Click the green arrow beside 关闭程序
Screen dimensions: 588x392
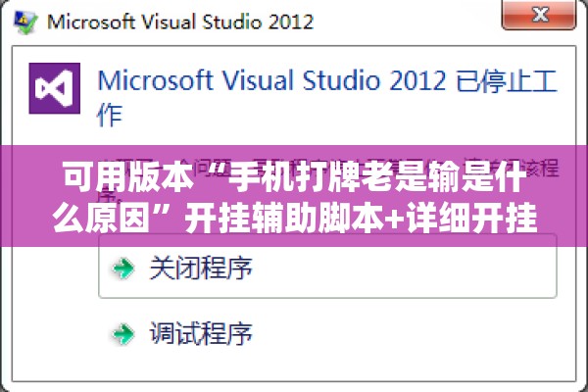(123, 269)
